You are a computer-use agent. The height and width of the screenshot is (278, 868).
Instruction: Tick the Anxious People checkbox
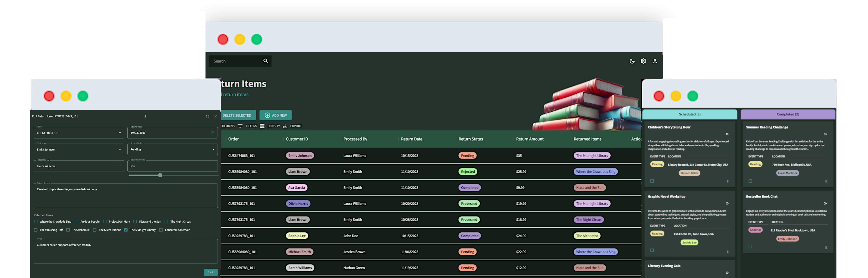[x=76, y=222]
